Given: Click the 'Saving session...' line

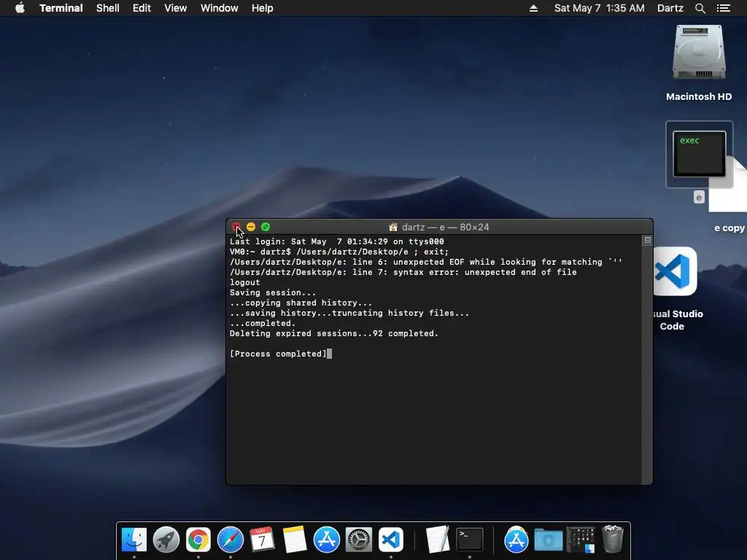Looking at the screenshot, I should [x=273, y=293].
